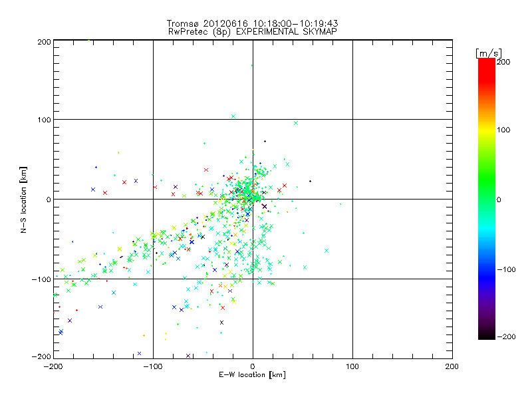Click the lone black dot east of the cluster

click(x=310, y=181)
